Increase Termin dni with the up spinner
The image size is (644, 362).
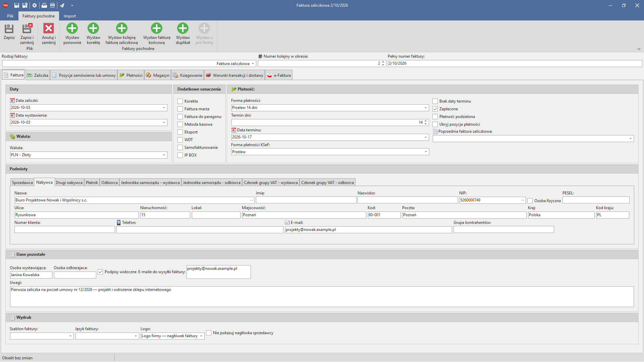tap(426, 121)
